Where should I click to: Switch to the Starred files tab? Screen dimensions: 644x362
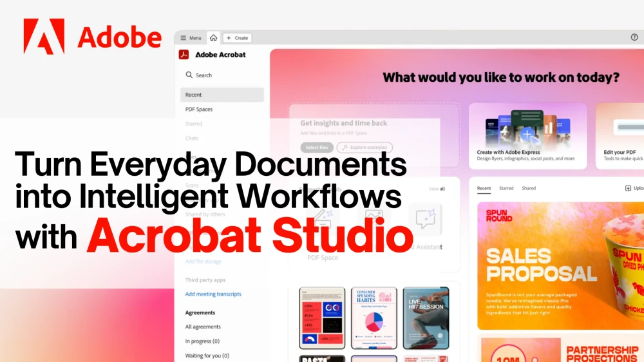coord(506,188)
